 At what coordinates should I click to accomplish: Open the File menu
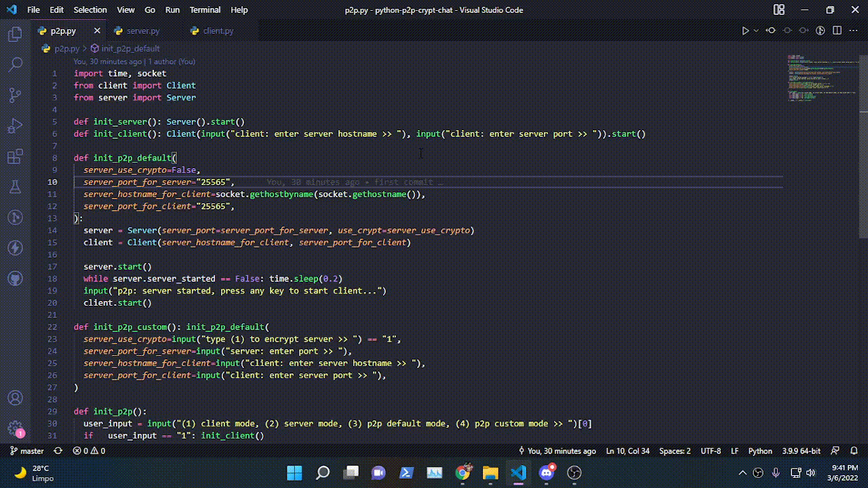[x=33, y=9]
